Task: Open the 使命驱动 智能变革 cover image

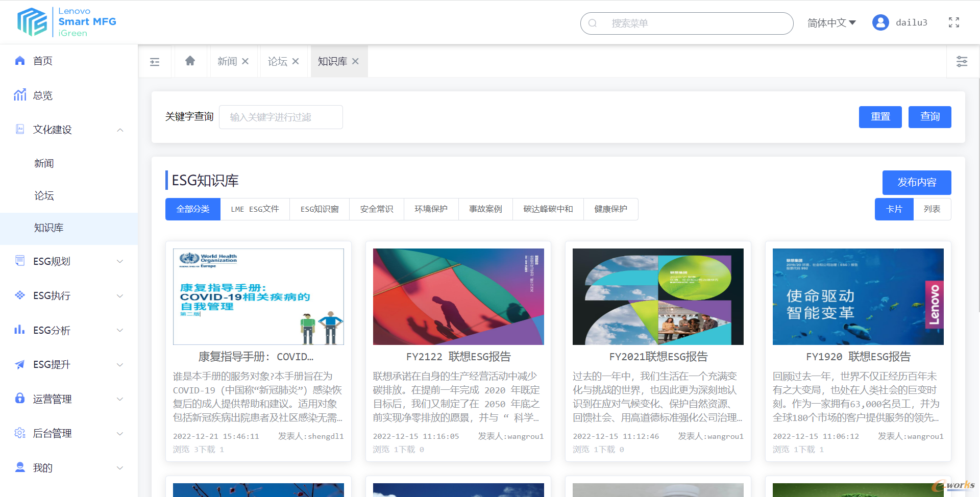Action: (x=858, y=296)
